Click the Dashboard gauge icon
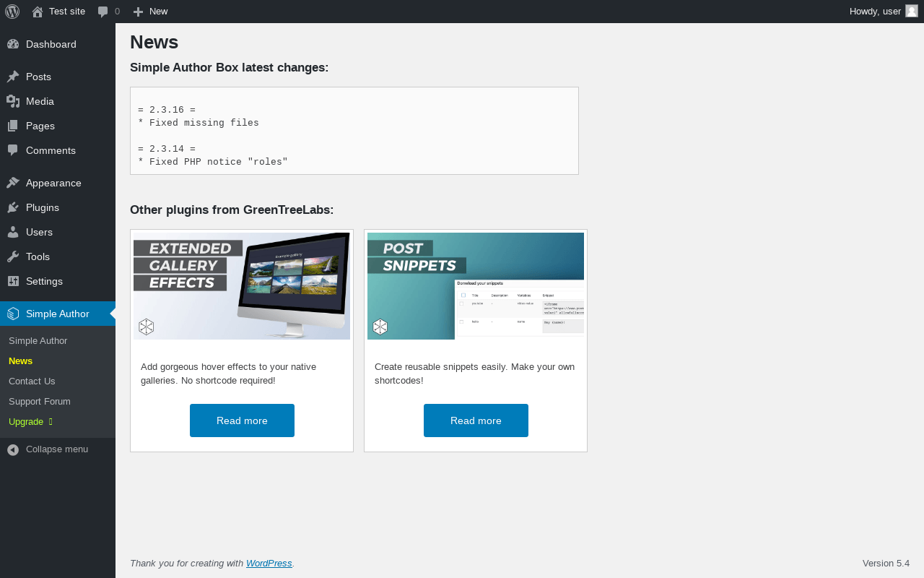 click(13, 44)
